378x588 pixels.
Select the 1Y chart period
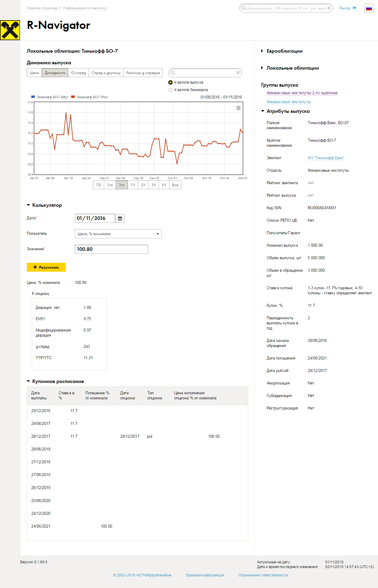click(133, 185)
